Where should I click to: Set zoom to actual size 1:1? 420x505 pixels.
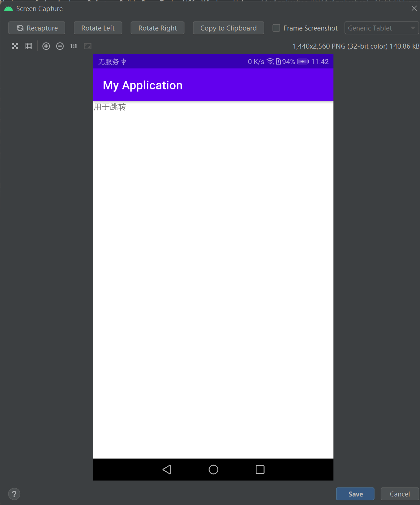tap(73, 46)
